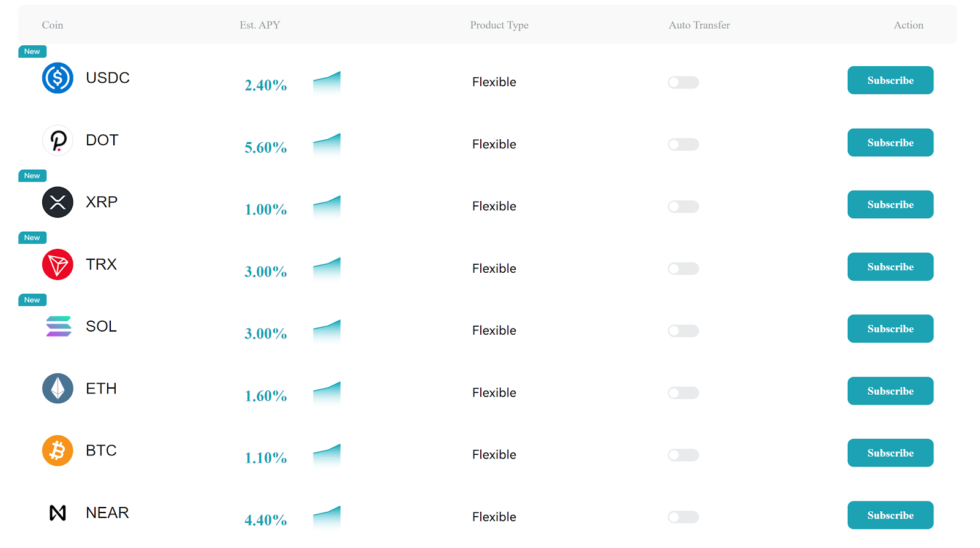
Task: Enable Auto Transfer for USDC
Action: click(x=683, y=82)
